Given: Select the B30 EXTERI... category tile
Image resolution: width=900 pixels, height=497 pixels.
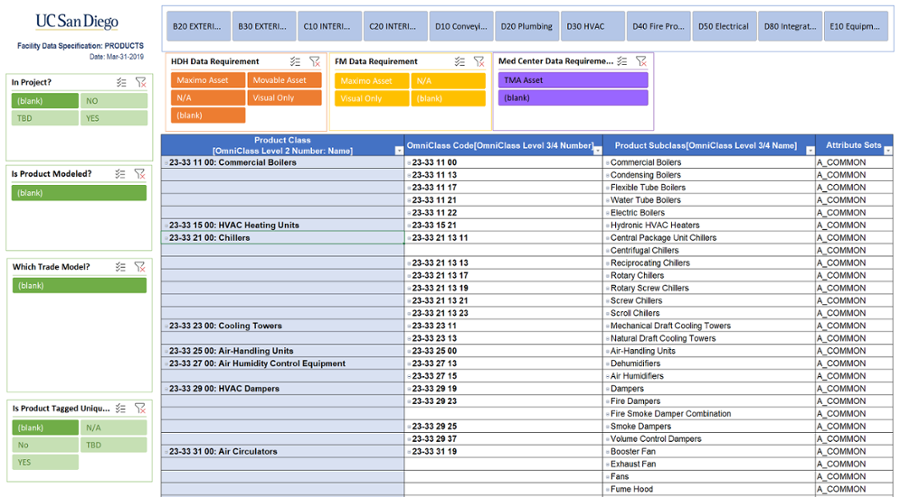Looking at the screenshot, I should tap(264, 26).
